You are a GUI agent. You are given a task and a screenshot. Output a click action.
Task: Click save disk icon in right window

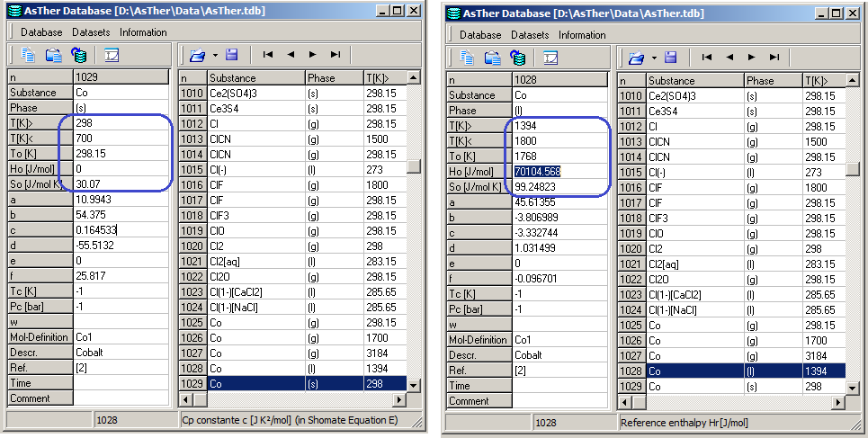670,57
